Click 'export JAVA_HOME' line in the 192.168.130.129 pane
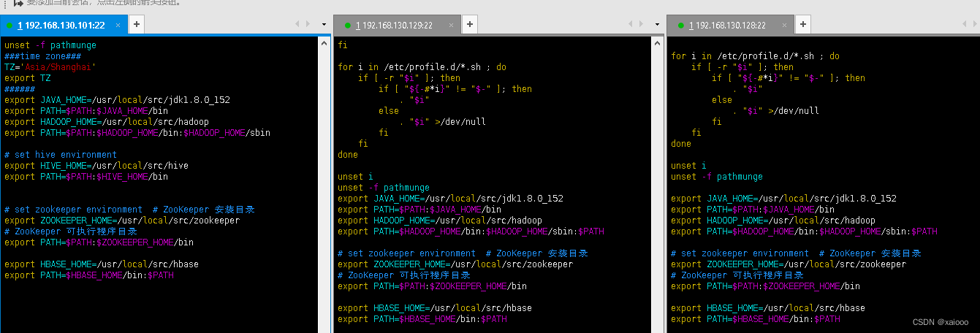This screenshot has width=980, height=333. pyautogui.click(x=451, y=198)
